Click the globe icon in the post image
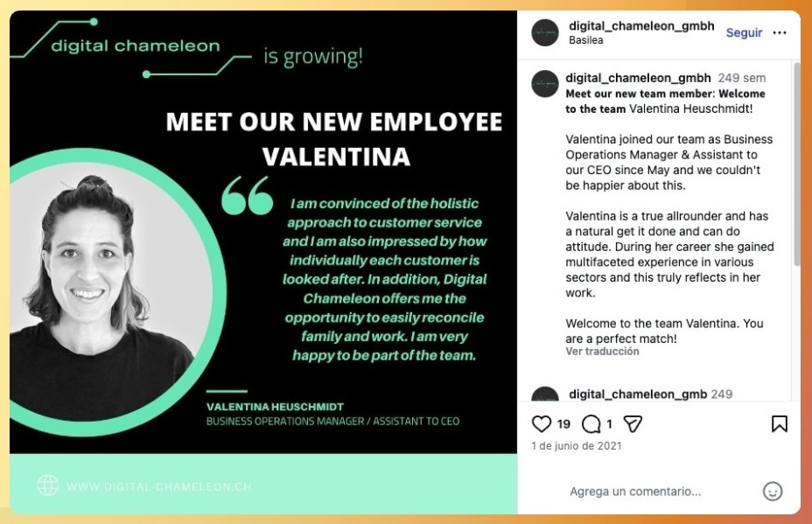 tap(48, 486)
